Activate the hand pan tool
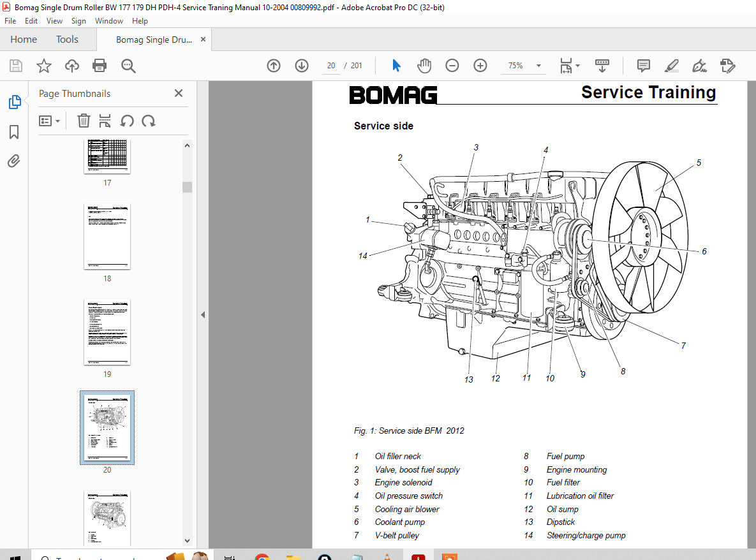Image resolution: width=756 pixels, height=560 pixels. (x=424, y=66)
